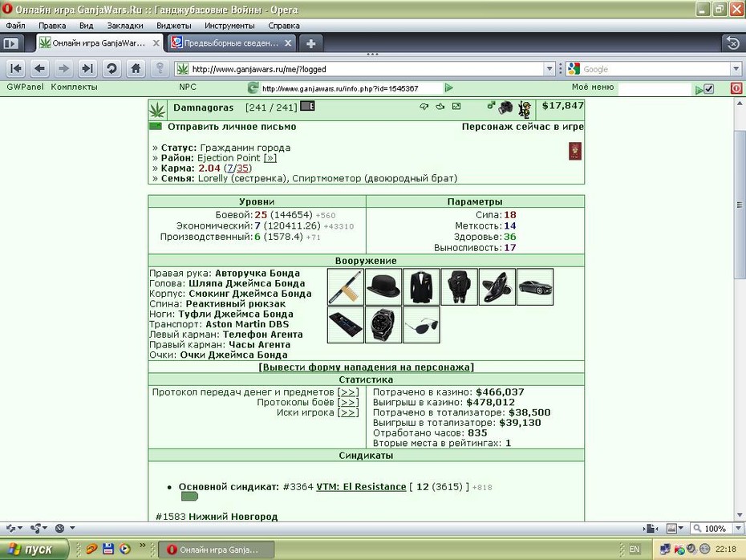Click the Авторучка Бонда pen item image
This screenshot has height=560, width=746.
(346, 287)
